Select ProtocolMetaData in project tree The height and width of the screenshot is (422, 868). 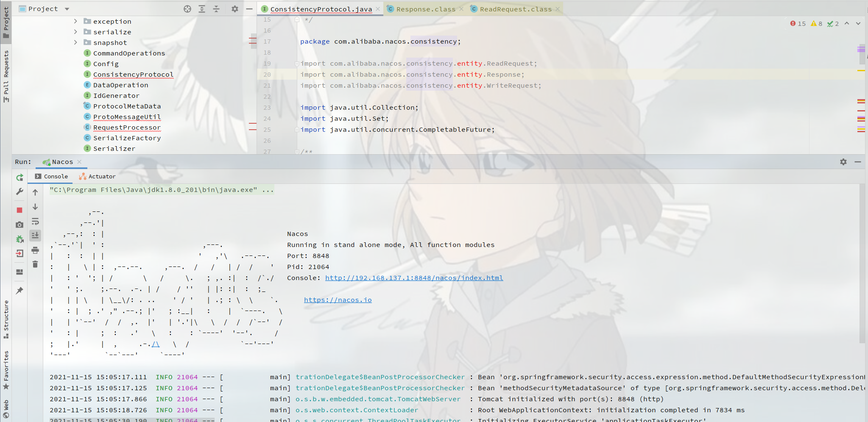[127, 106]
